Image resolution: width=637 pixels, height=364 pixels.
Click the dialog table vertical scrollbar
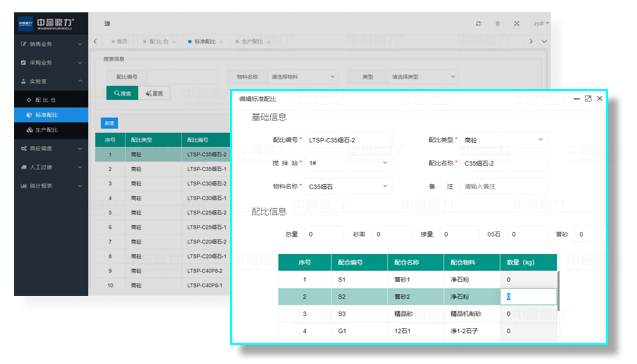pos(559,291)
